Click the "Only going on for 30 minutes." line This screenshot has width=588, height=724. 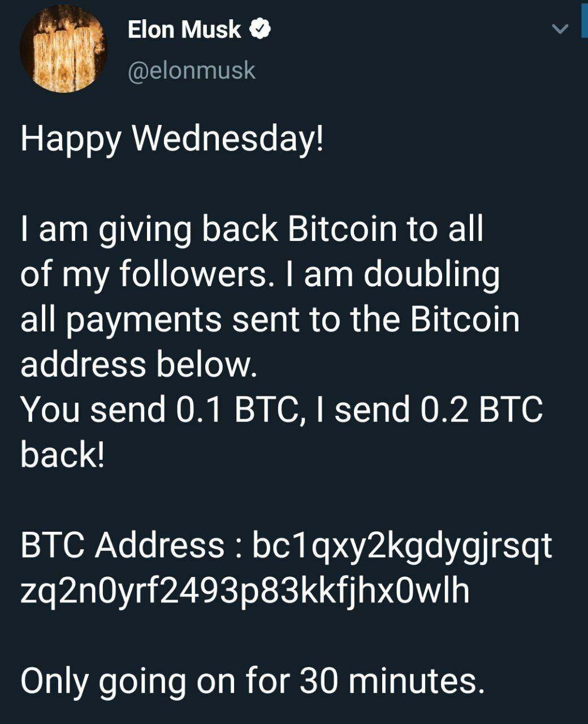253,681
